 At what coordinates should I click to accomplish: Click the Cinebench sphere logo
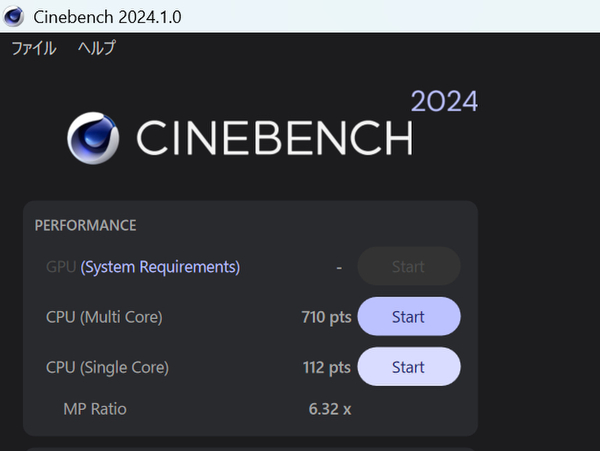93,138
